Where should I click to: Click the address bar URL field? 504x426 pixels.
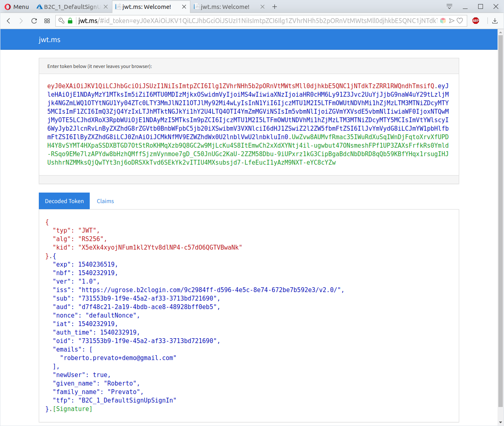click(257, 21)
